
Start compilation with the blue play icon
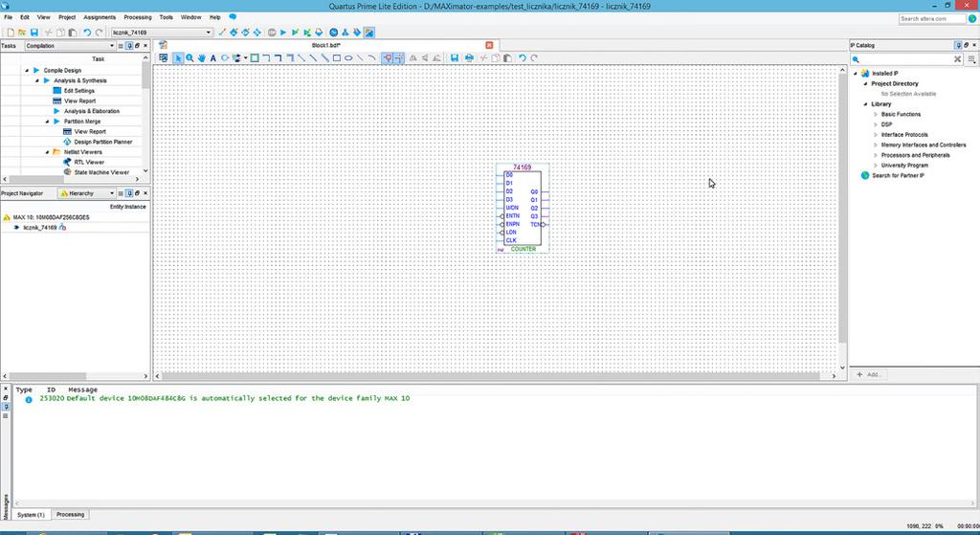point(283,33)
